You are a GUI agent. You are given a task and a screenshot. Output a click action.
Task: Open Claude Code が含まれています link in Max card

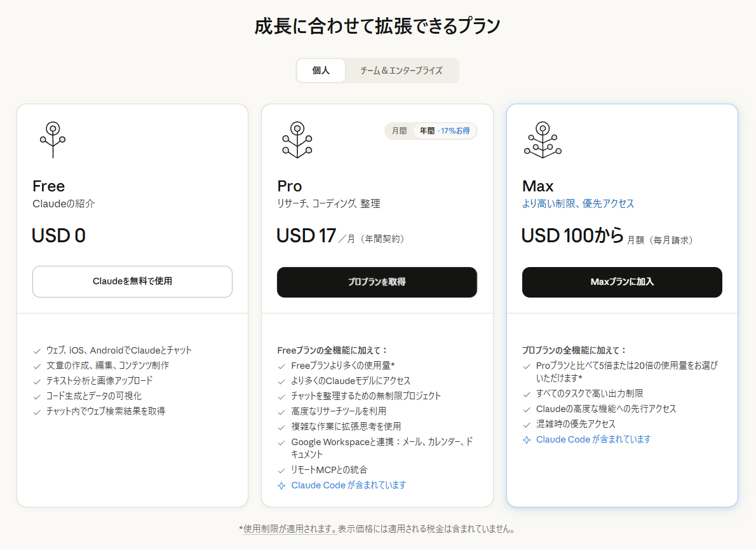593,439
